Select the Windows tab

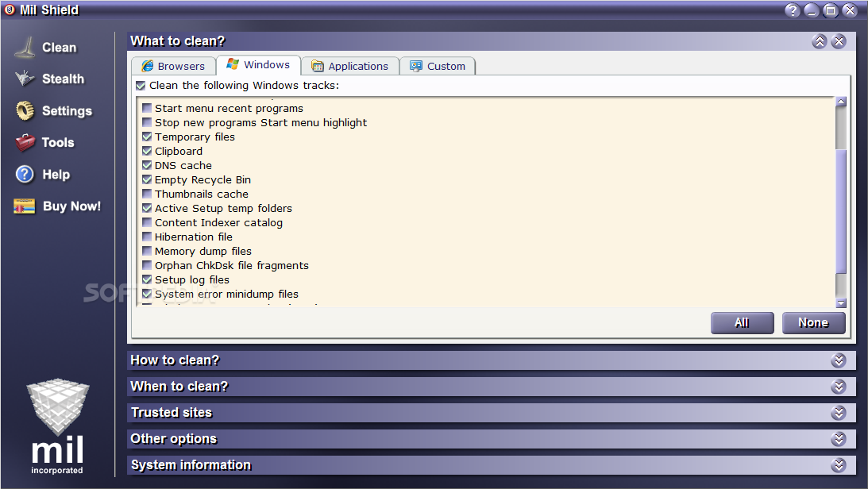259,65
